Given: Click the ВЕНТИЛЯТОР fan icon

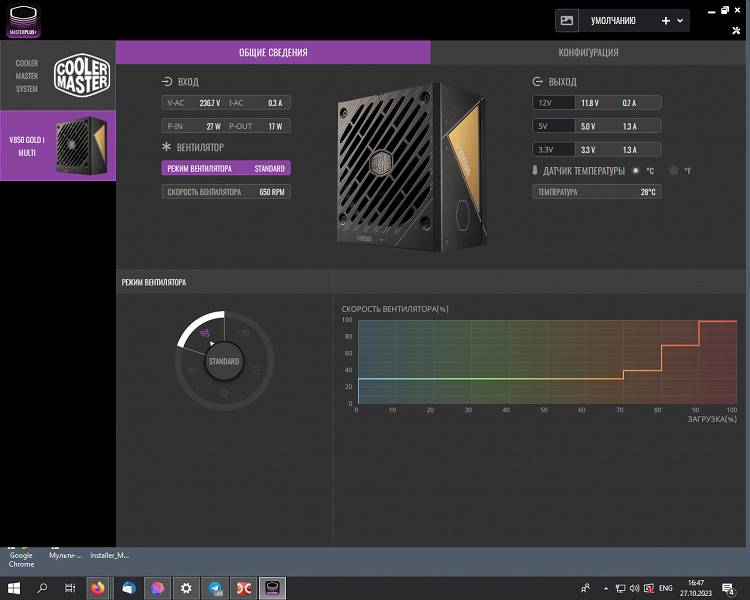Looking at the screenshot, I should 166,147.
